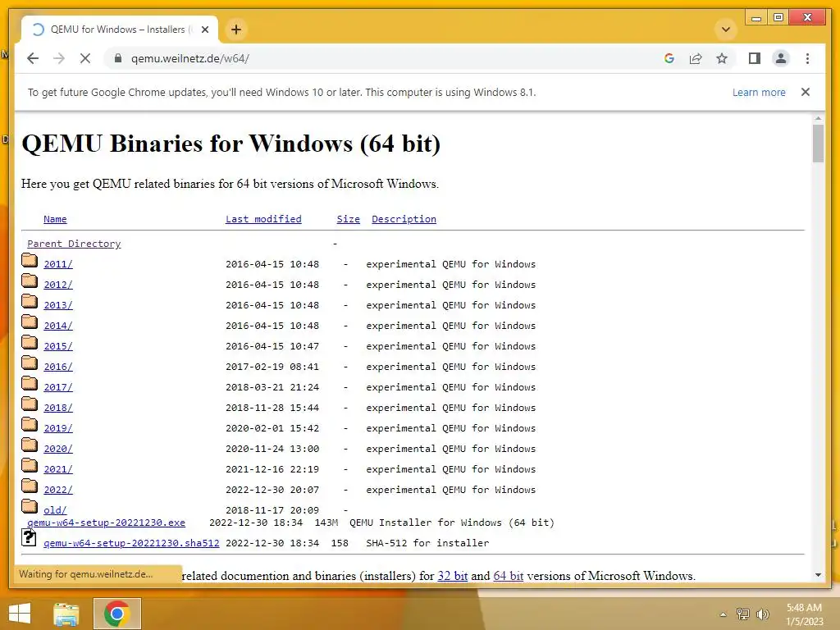Click the folder icon beside 2019/

[30, 425]
